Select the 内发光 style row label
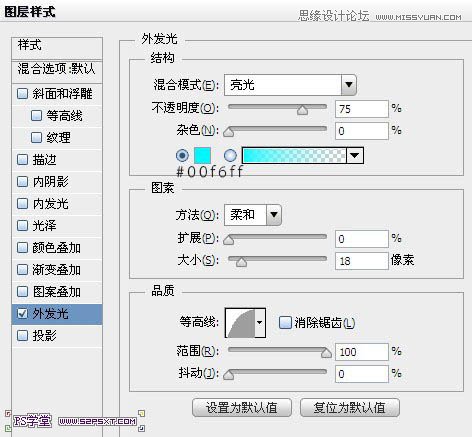 [x=51, y=203]
